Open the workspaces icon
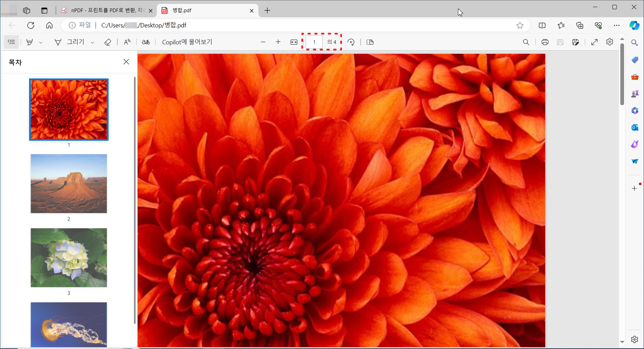This screenshot has height=349, width=644. tap(26, 10)
